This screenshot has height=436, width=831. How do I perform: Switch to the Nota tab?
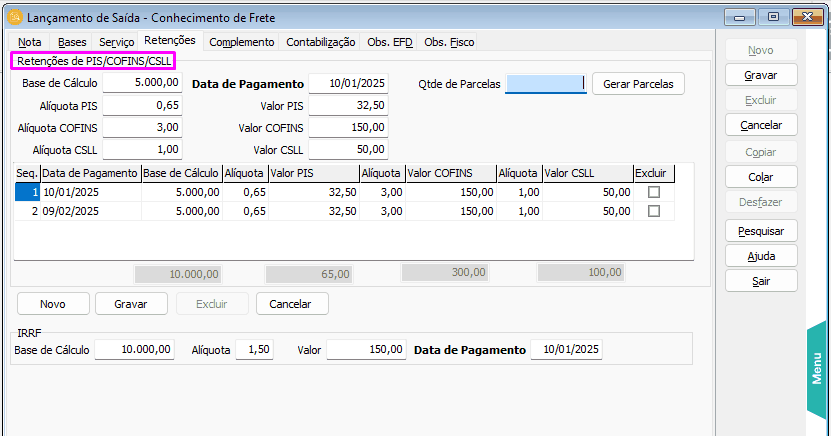(30, 42)
